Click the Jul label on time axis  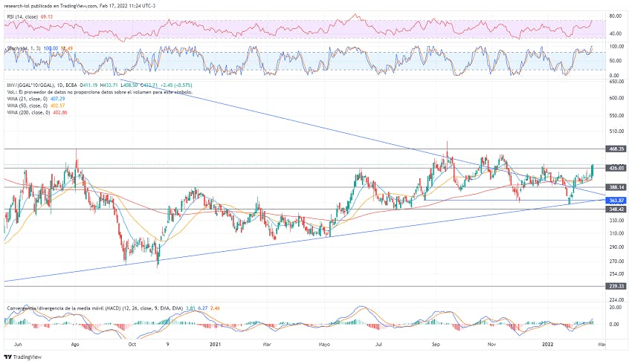pyautogui.click(x=378, y=345)
